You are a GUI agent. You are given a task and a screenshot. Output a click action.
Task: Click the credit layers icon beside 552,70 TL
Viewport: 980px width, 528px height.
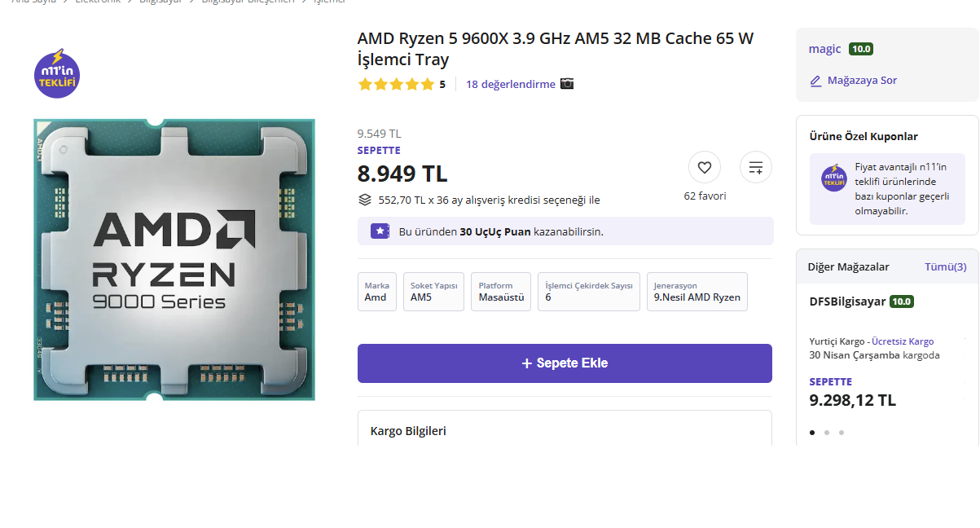[x=365, y=200]
